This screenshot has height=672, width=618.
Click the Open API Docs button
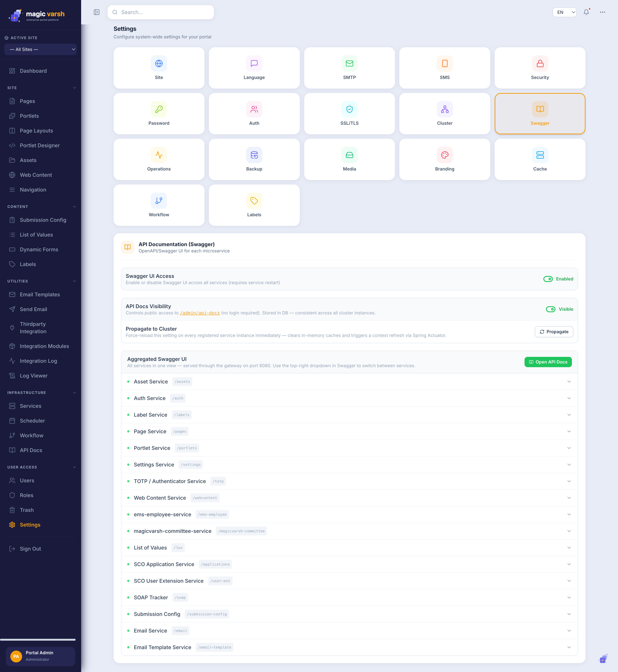pyautogui.click(x=548, y=362)
